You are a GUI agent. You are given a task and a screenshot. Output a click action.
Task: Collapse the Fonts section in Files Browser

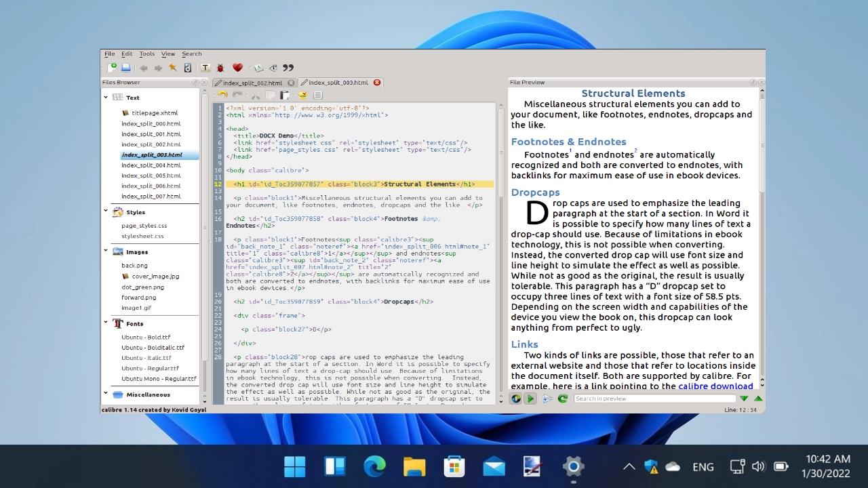coord(106,323)
